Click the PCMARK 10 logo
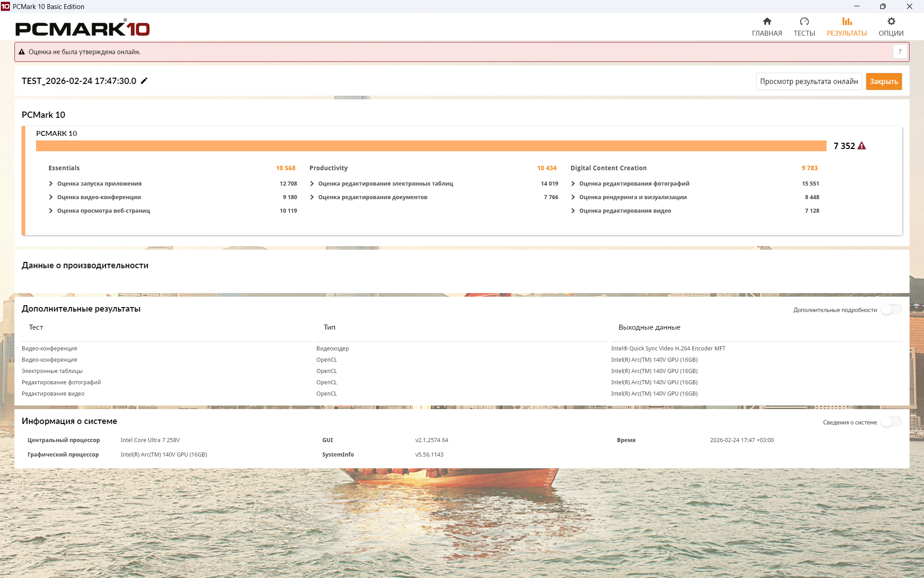The image size is (924, 578). point(83,28)
